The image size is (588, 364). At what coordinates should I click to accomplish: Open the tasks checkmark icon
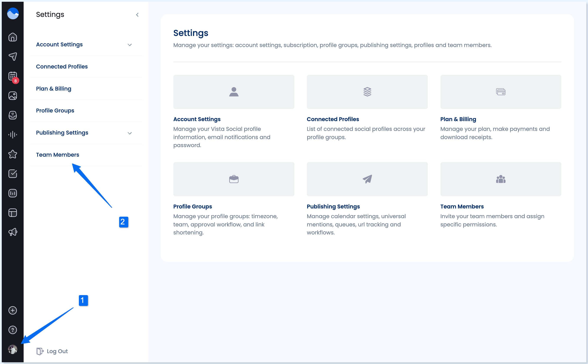point(13,174)
